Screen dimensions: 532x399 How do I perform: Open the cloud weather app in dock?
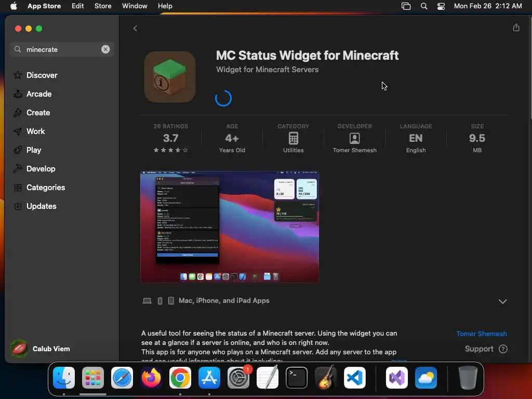[x=426, y=378]
